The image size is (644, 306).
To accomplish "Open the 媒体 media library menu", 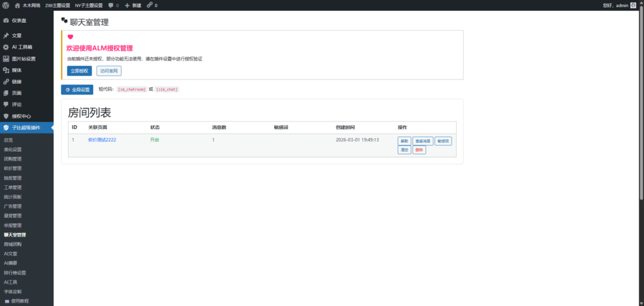I will pos(17,70).
